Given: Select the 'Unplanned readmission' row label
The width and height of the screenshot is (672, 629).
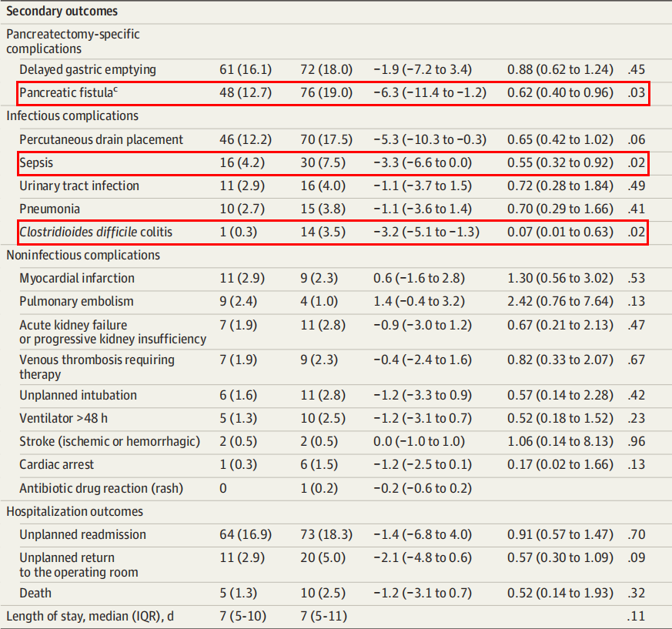Looking at the screenshot, I should [x=82, y=535].
